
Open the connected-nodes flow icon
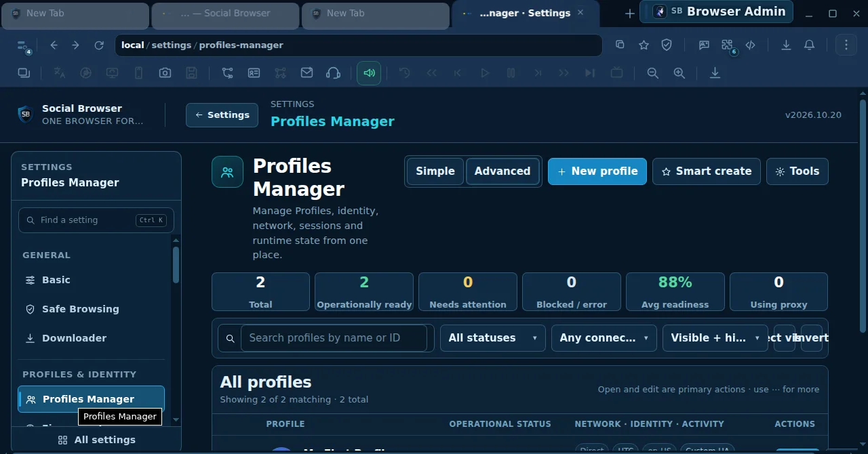point(227,73)
